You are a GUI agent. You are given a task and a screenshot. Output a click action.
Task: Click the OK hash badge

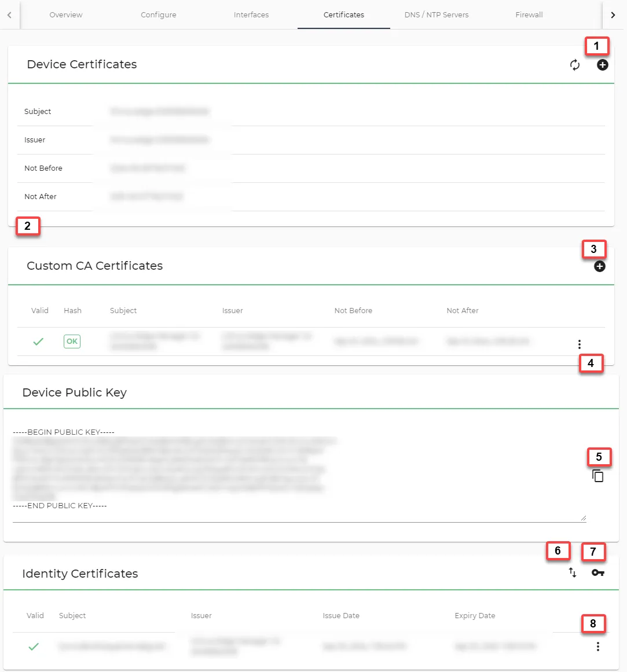(x=72, y=341)
